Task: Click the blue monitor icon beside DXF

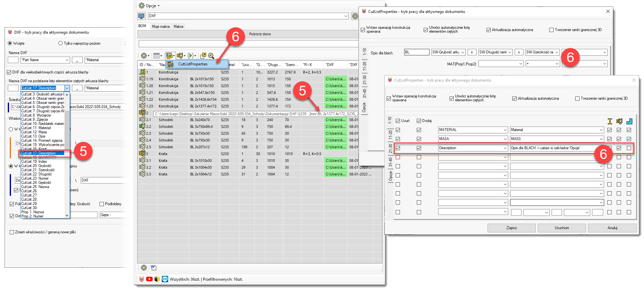Action: (141, 16)
